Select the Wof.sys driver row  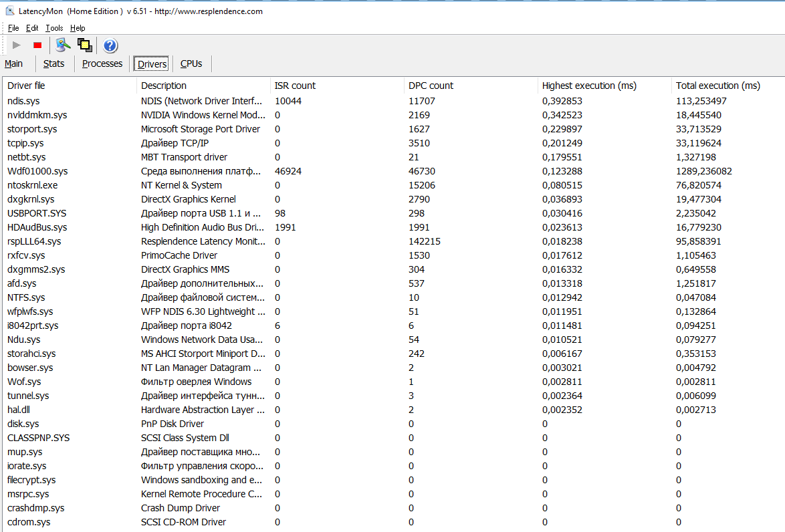pos(393,382)
